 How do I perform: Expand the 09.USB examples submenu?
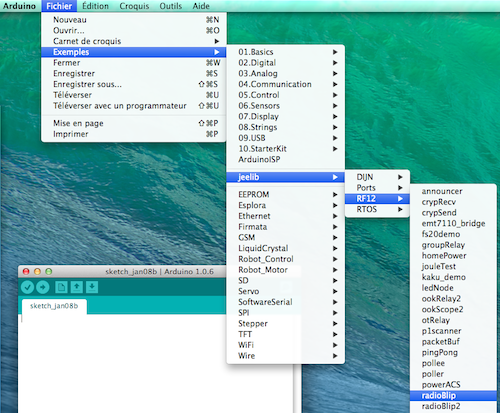coord(286,138)
